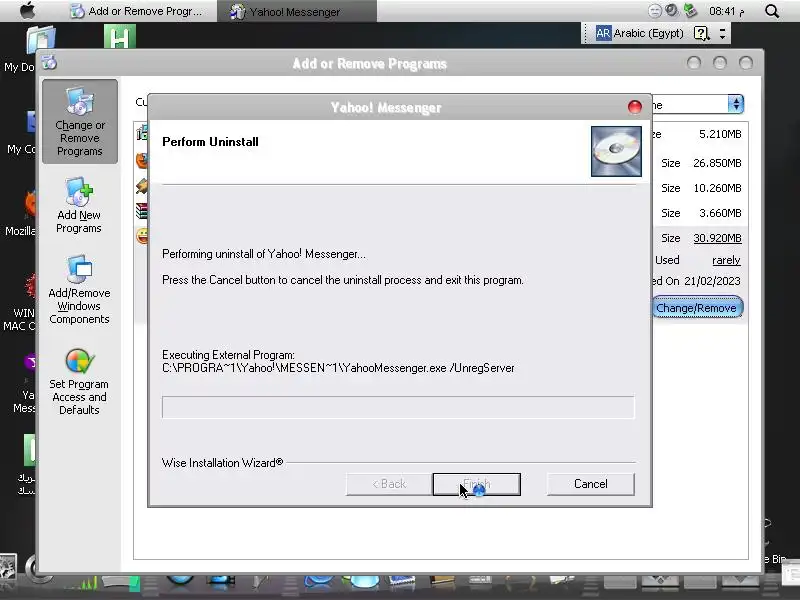Click the Perform Uninstall heading
Screen dimensions: 800x600
[x=210, y=142]
